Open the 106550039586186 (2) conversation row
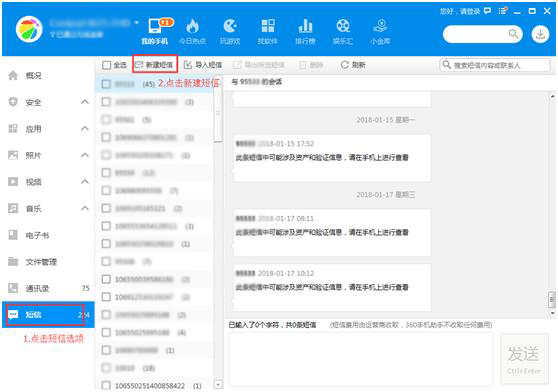The height and width of the screenshot is (392, 558). pyautogui.click(x=155, y=279)
